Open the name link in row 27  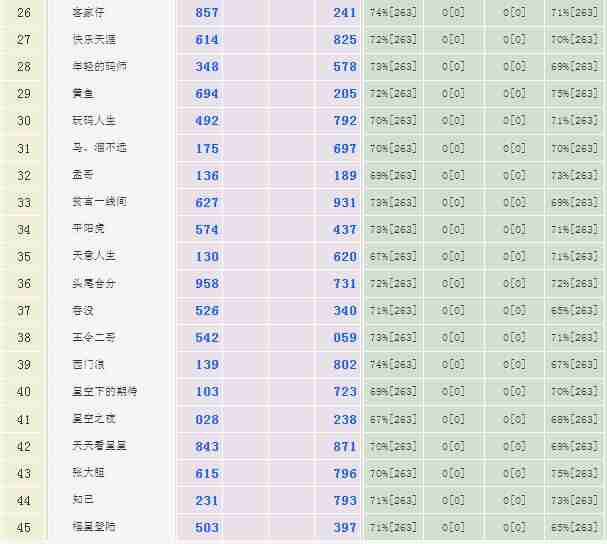93,40
